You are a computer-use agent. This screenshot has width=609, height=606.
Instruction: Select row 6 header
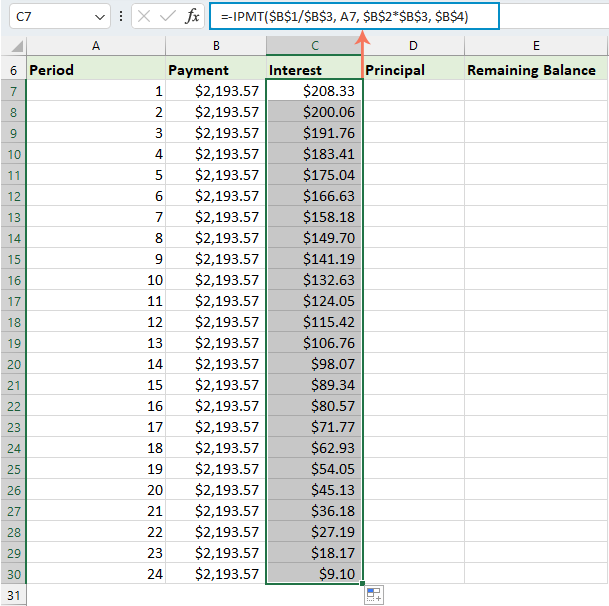click(x=13, y=70)
